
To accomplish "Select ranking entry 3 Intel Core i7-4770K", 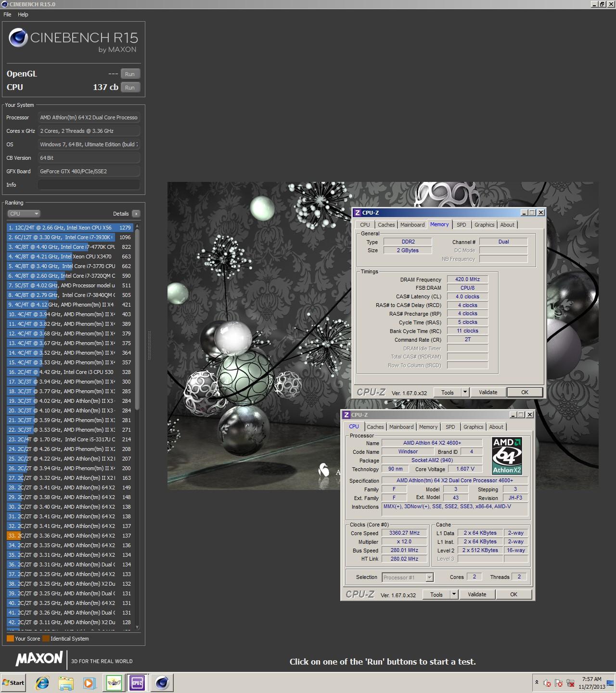I will (70, 247).
